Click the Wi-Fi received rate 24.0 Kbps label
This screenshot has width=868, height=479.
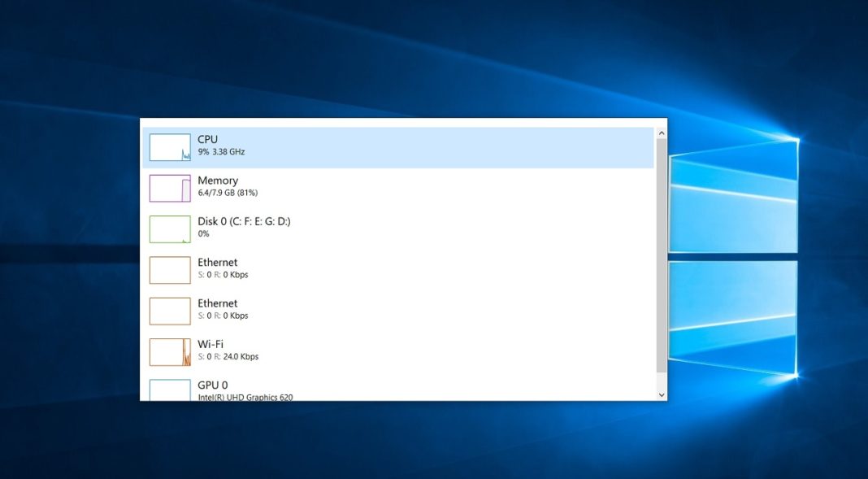point(239,357)
